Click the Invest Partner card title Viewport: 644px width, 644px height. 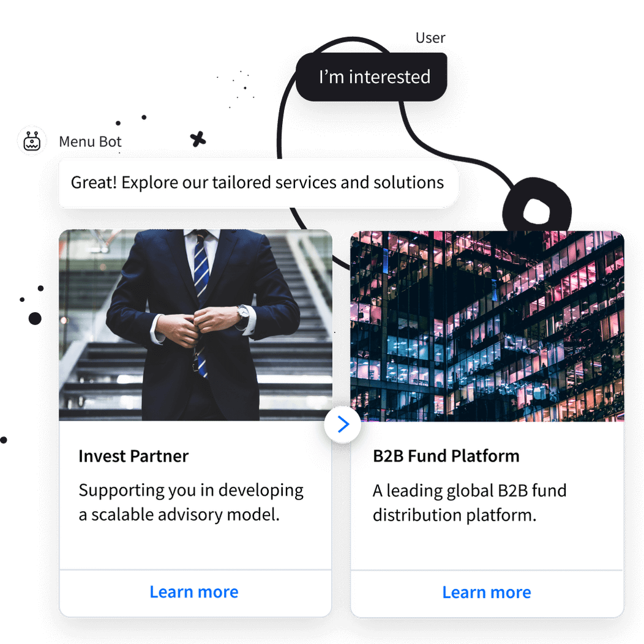click(133, 456)
